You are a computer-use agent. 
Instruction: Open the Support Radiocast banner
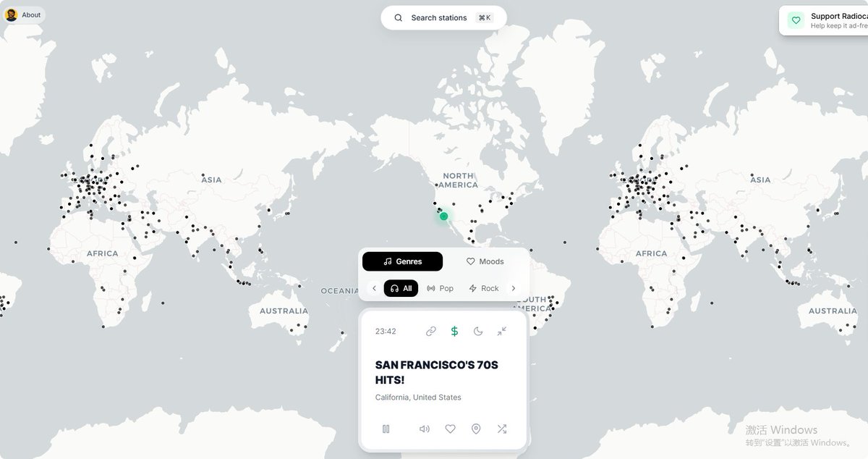point(824,20)
